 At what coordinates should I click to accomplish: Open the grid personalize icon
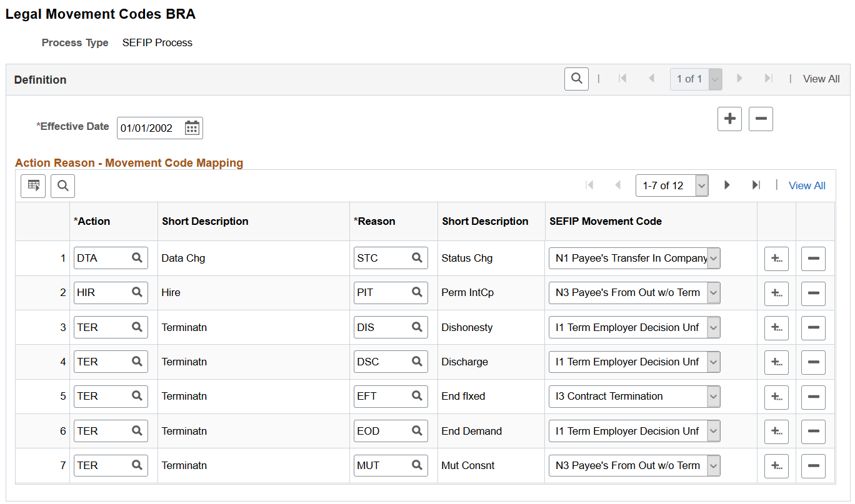[33, 185]
